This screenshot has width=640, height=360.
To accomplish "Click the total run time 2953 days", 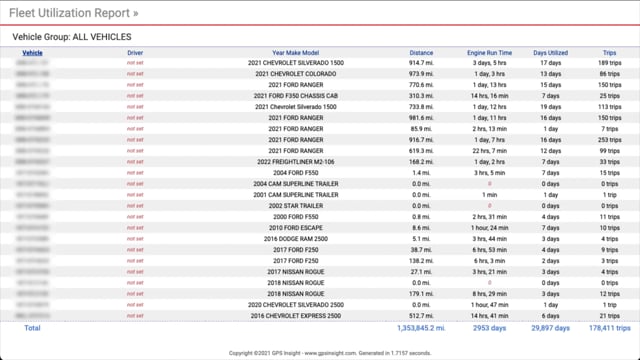I will click(x=489, y=328).
